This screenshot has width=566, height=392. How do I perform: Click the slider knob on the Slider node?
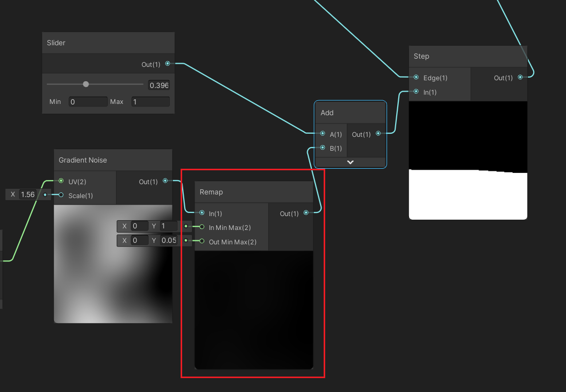click(85, 84)
